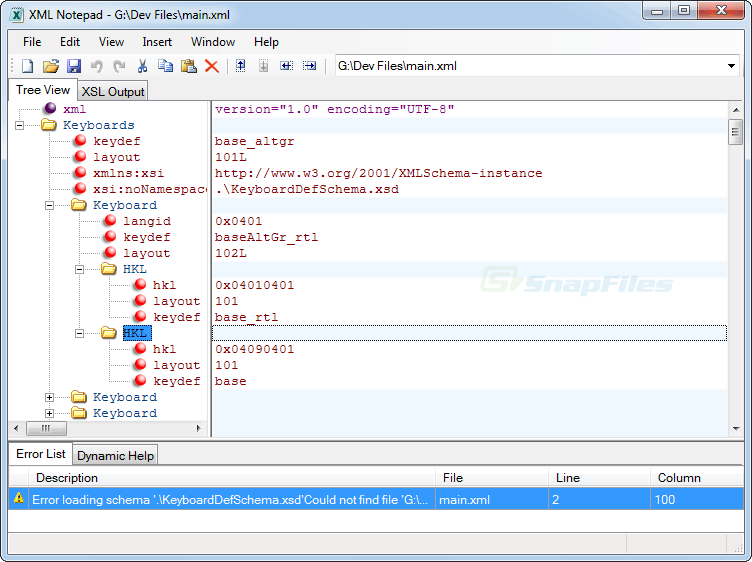Screen dimensions: 752x562
Task: Open the File menu
Action: coord(32,42)
